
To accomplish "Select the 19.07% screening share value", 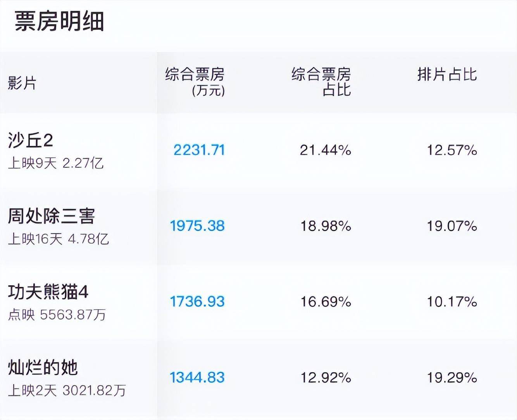I will click(x=452, y=226).
